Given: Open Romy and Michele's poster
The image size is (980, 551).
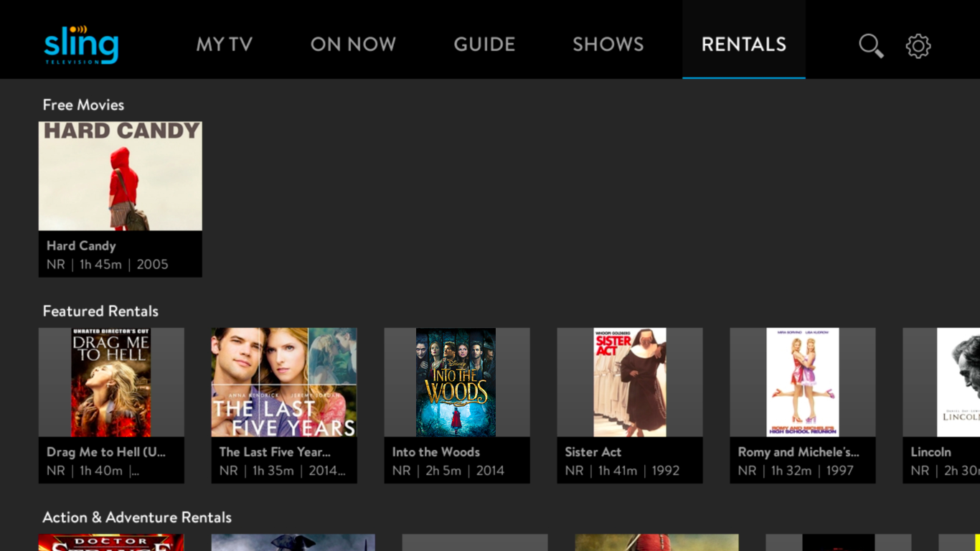Looking at the screenshot, I should click(803, 382).
